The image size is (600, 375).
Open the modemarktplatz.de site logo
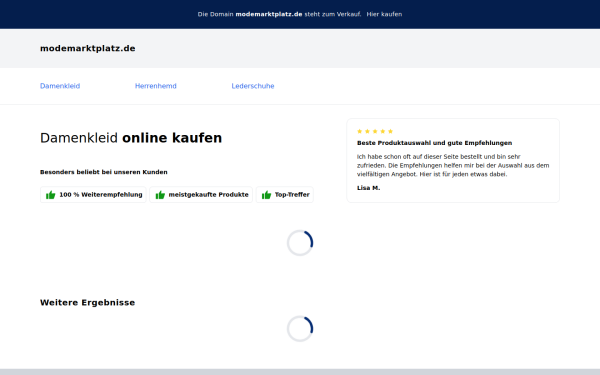tap(88, 48)
